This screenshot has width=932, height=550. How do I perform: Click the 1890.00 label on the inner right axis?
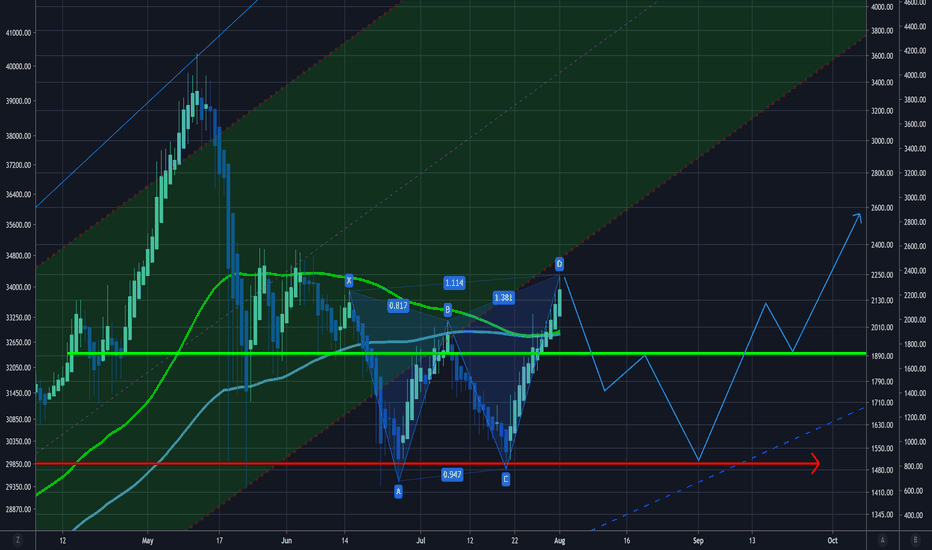[x=882, y=356]
